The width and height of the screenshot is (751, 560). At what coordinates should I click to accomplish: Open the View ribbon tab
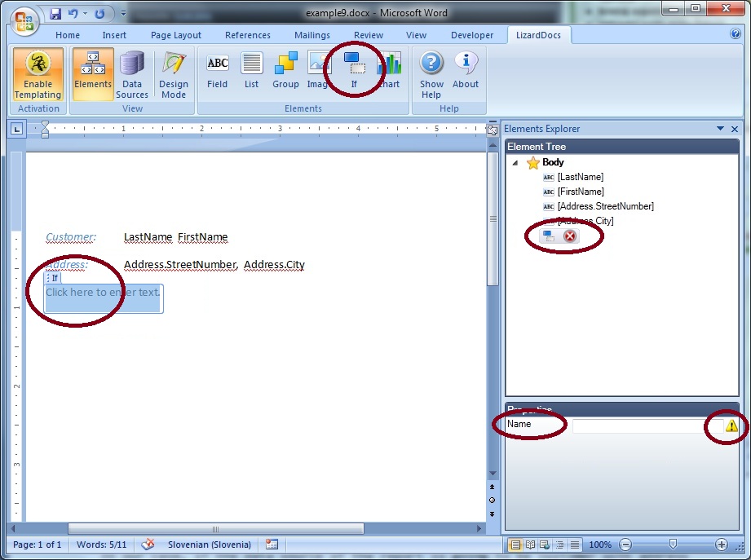(x=416, y=35)
